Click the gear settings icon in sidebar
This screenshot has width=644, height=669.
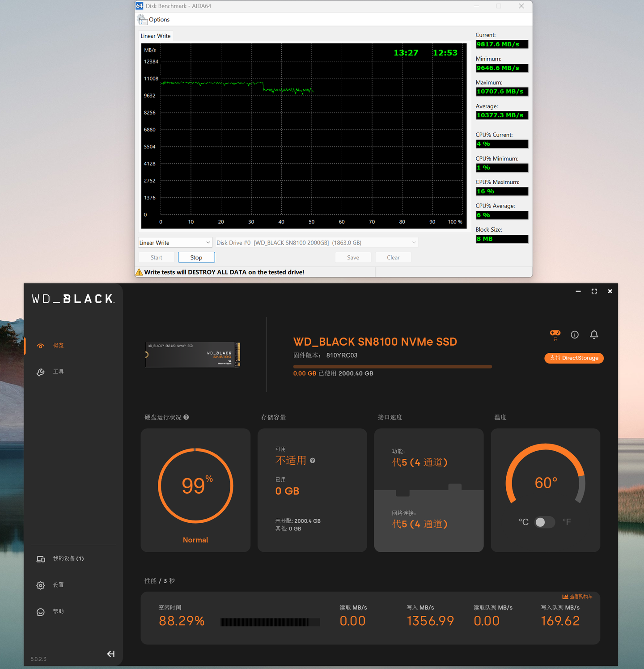[41, 585]
